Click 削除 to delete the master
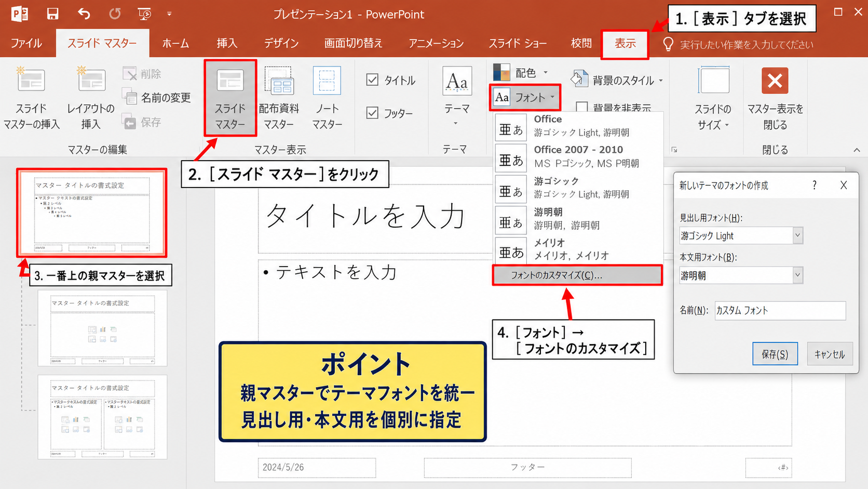 (x=142, y=74)
